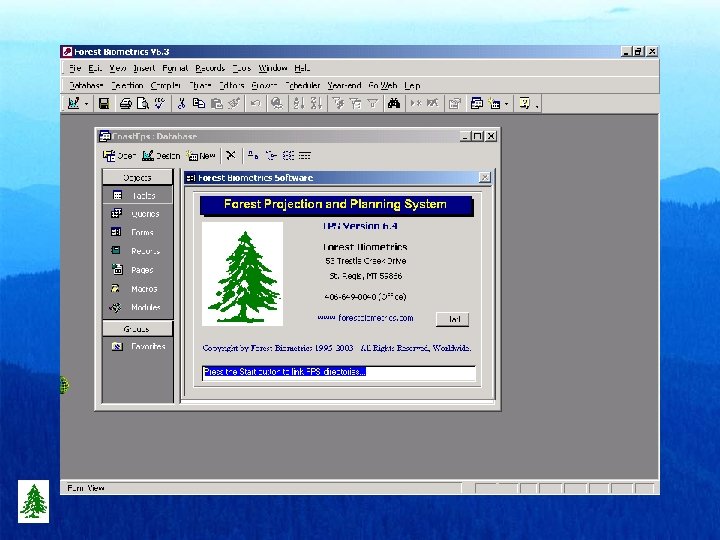
Task: Click the Find binoculars icon
Action: 394,104
